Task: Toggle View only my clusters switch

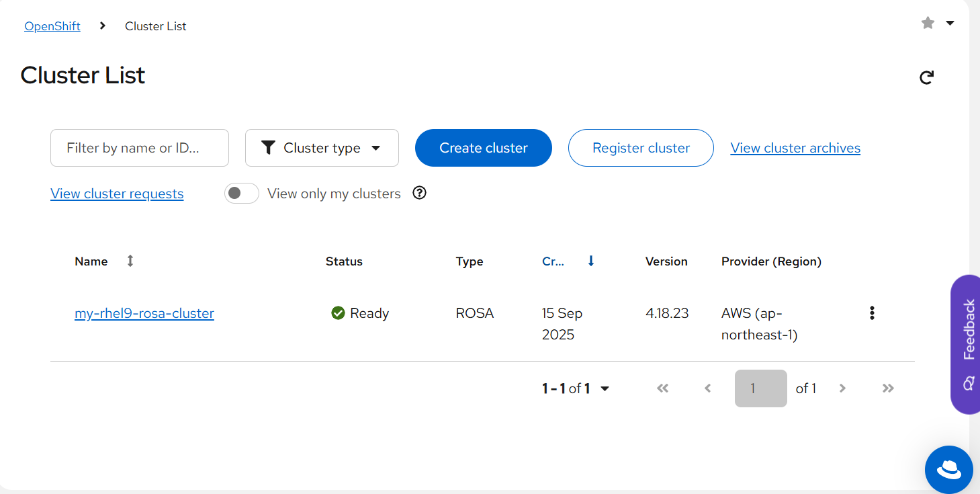Action: click(242, 194)
